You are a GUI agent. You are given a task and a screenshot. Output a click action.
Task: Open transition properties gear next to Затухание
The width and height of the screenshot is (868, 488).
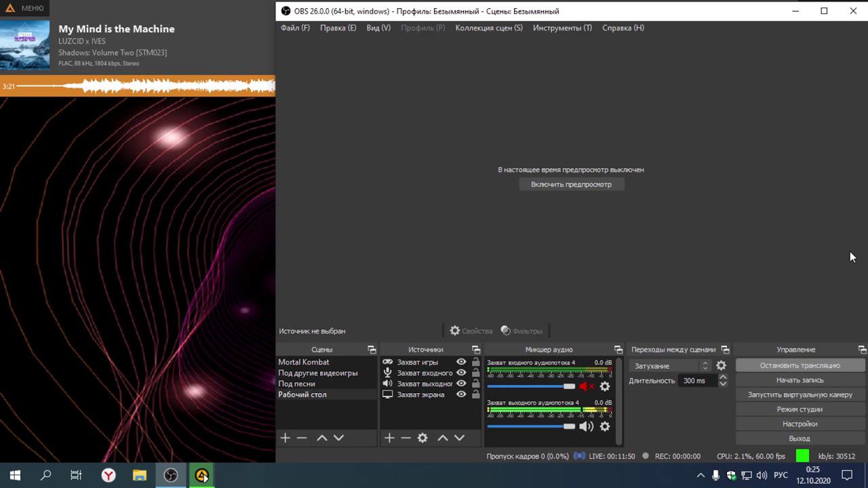pyautogui.click(x=721, y=365)
